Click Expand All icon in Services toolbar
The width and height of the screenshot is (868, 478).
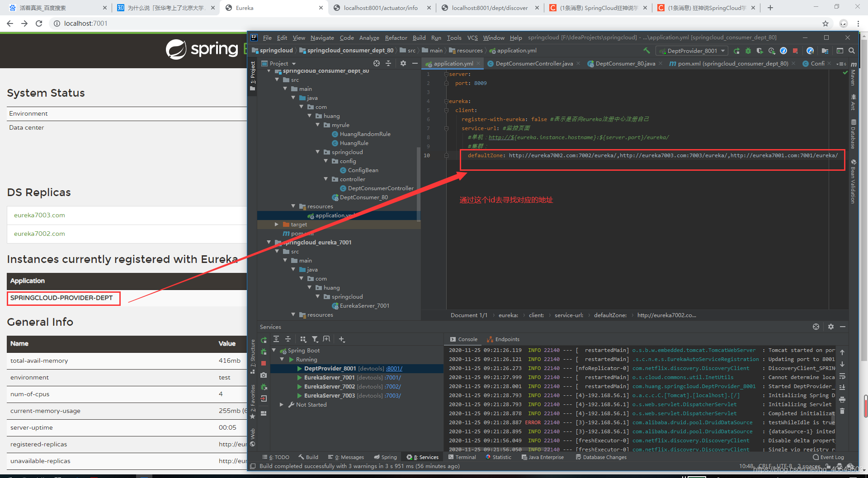[x=276, y=339]
